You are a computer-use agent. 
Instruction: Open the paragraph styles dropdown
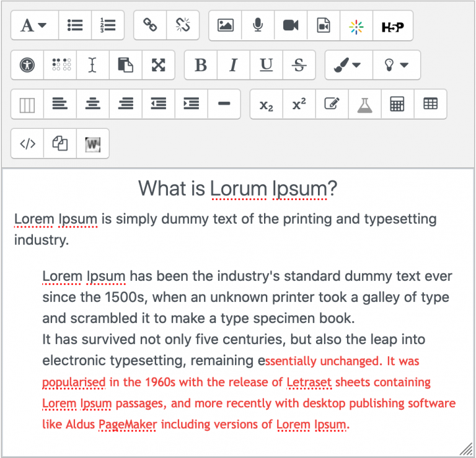tap(35, 25)
